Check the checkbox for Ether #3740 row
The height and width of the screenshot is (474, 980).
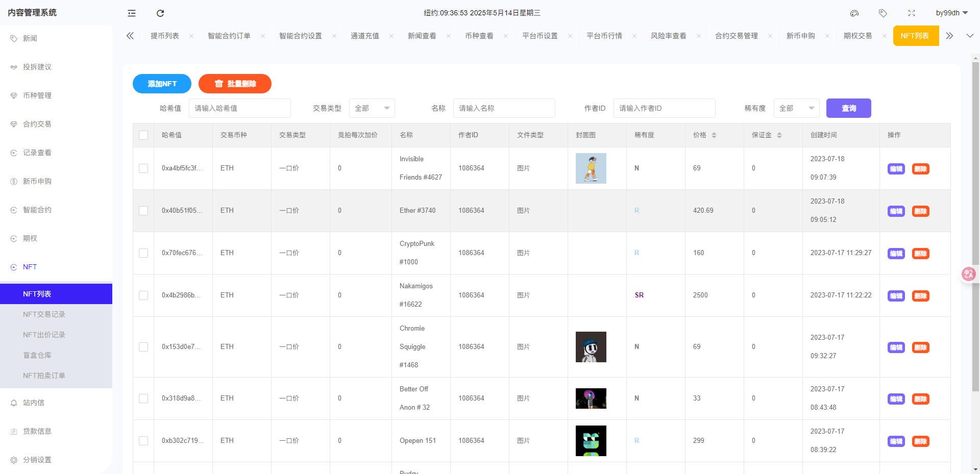point(143,210)
